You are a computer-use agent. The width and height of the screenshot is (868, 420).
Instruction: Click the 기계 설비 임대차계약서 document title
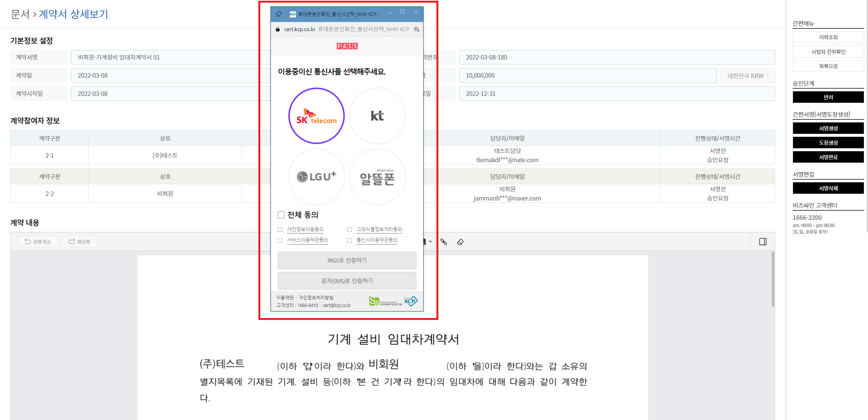tap(393, 339)
